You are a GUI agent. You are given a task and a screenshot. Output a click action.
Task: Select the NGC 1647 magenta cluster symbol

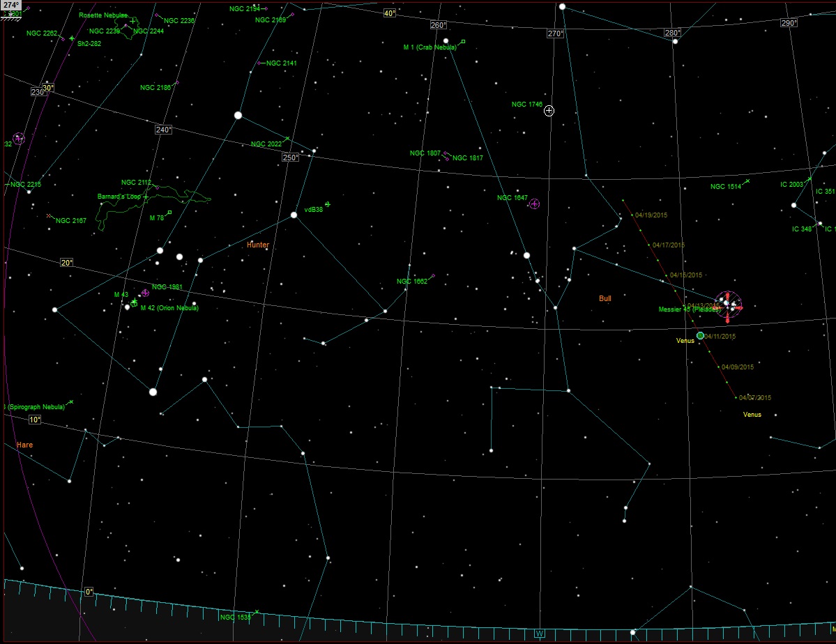(534, 204)
